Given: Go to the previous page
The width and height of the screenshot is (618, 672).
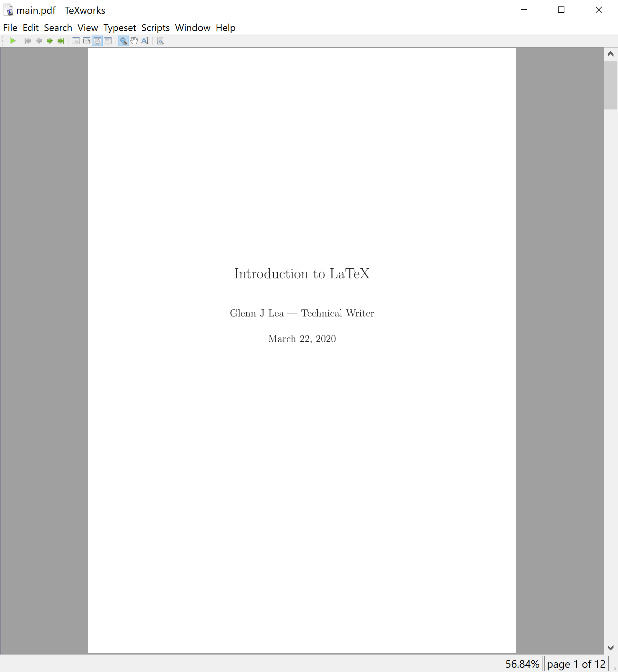Looking at the screenshot, I should (x=39, y=41).
